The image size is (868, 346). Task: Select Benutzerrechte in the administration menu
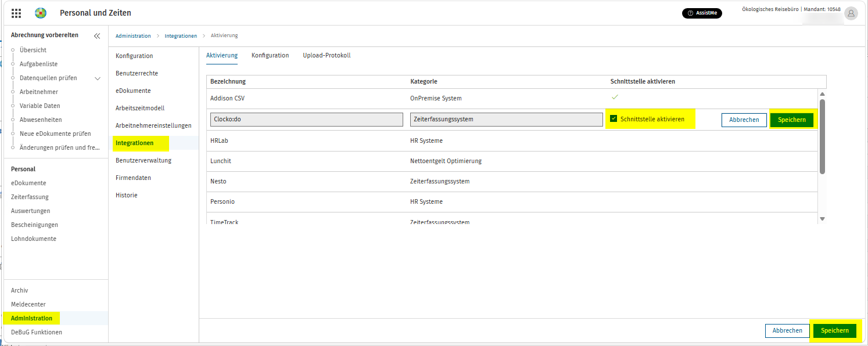pos(137,73)
